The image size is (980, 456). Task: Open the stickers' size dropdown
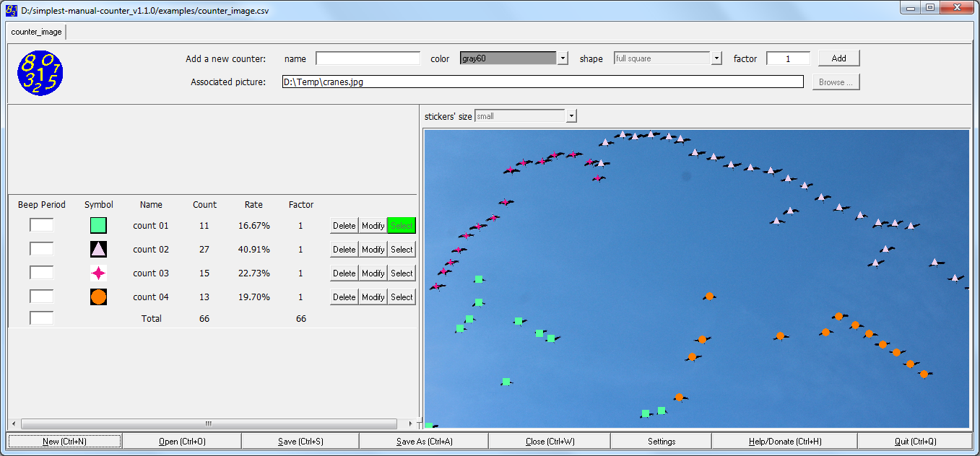click(571, 115)
